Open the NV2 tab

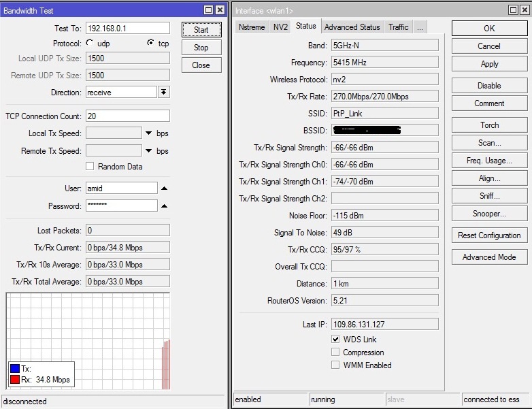[280, 27]
